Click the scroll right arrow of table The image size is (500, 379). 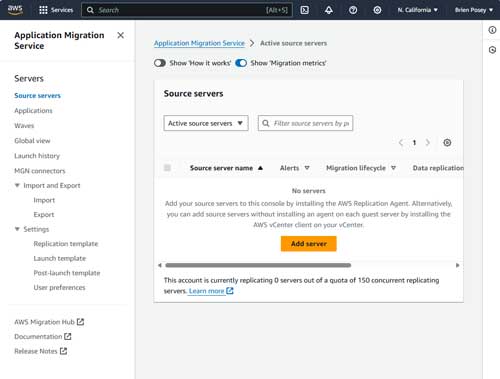pos(457,265)
